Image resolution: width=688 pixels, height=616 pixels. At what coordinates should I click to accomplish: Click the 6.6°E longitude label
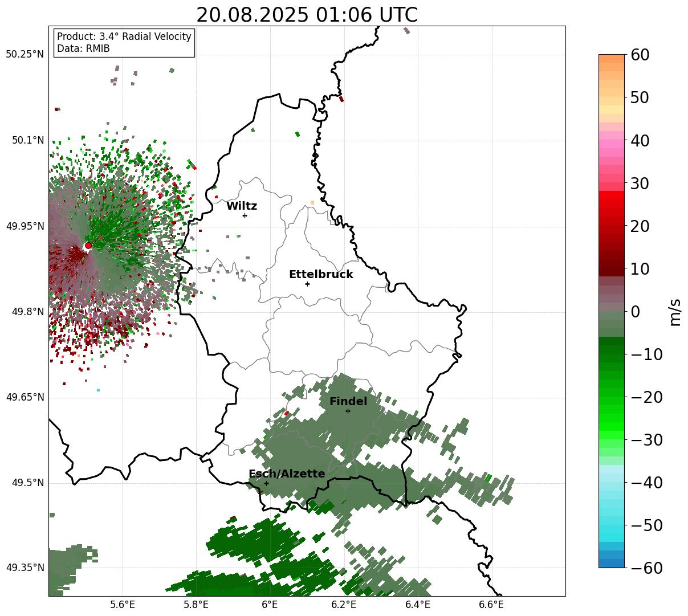[491, 605]
